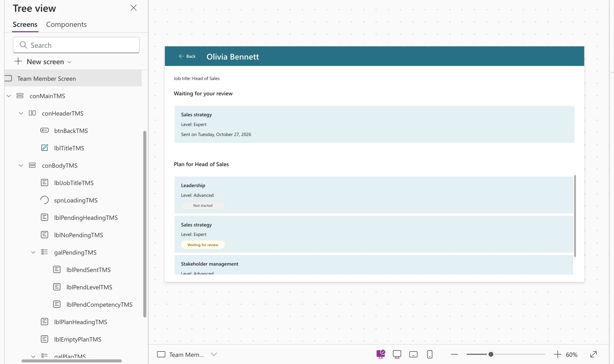Switch to tablet preview layout
The width and height of the screenshot is (614, 364).
click(413, 354)
